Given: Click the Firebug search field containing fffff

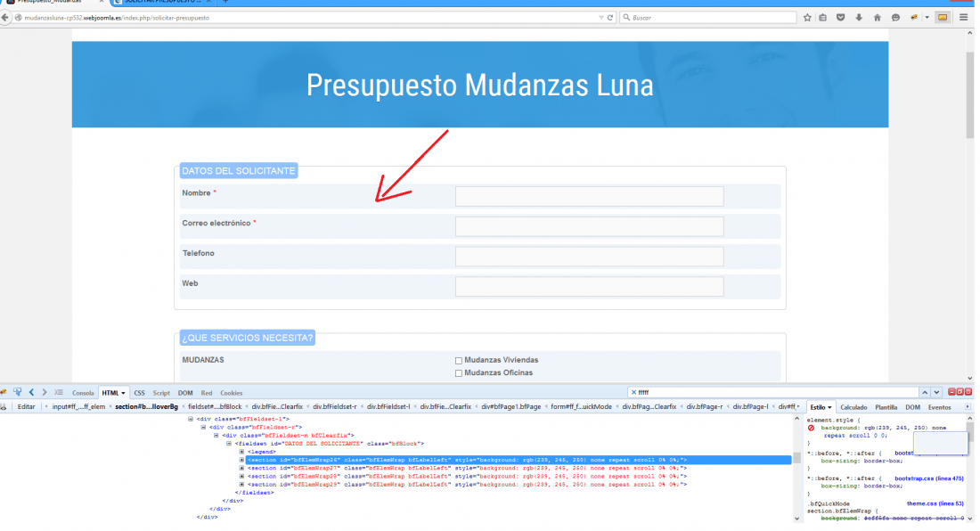Looking at the screenshot, I should coord(775,392).
